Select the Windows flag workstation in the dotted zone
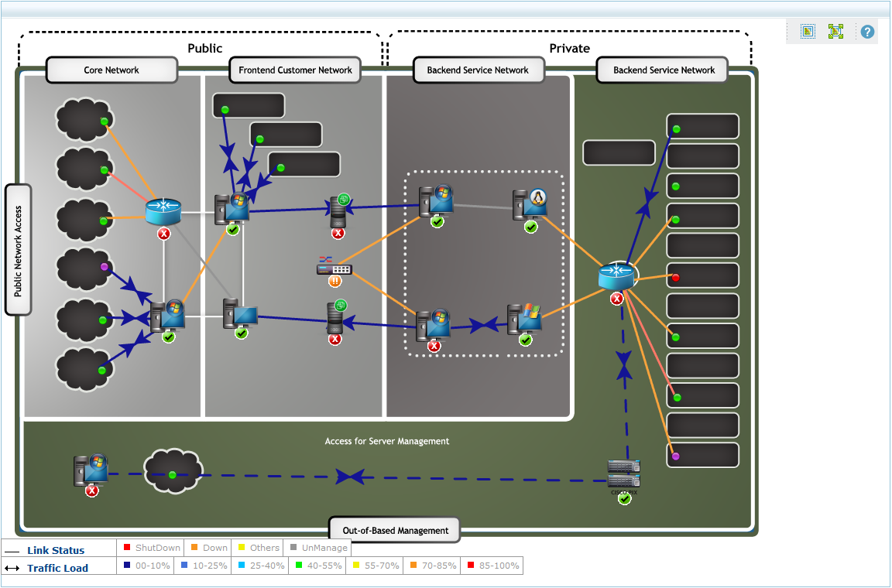 (524, 319)
